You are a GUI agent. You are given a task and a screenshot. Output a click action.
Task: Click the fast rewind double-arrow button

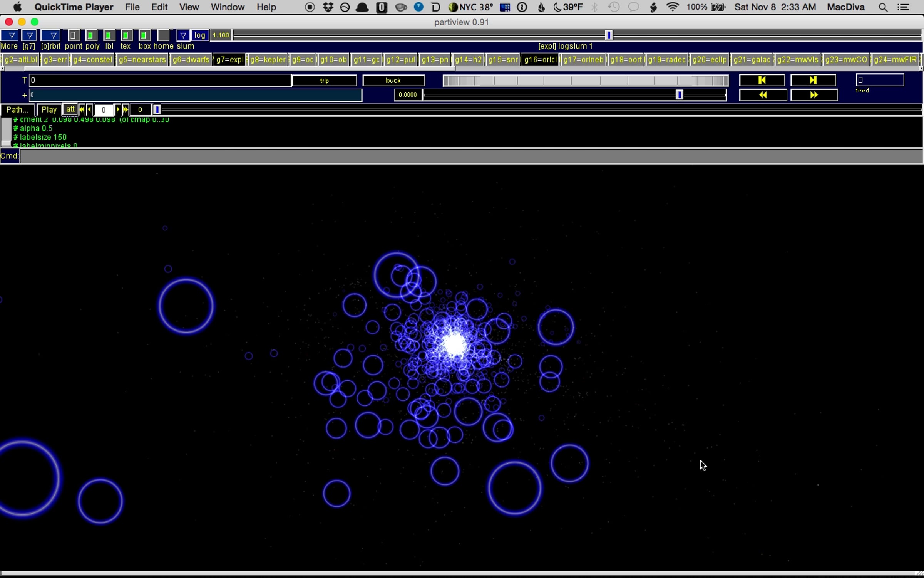(763, 95)
